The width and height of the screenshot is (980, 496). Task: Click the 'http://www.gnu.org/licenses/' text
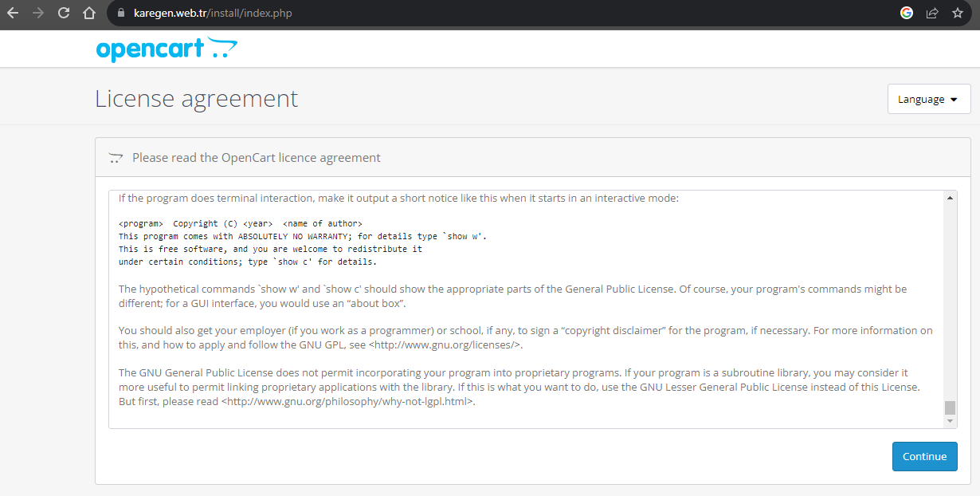(x=446, y=345)
